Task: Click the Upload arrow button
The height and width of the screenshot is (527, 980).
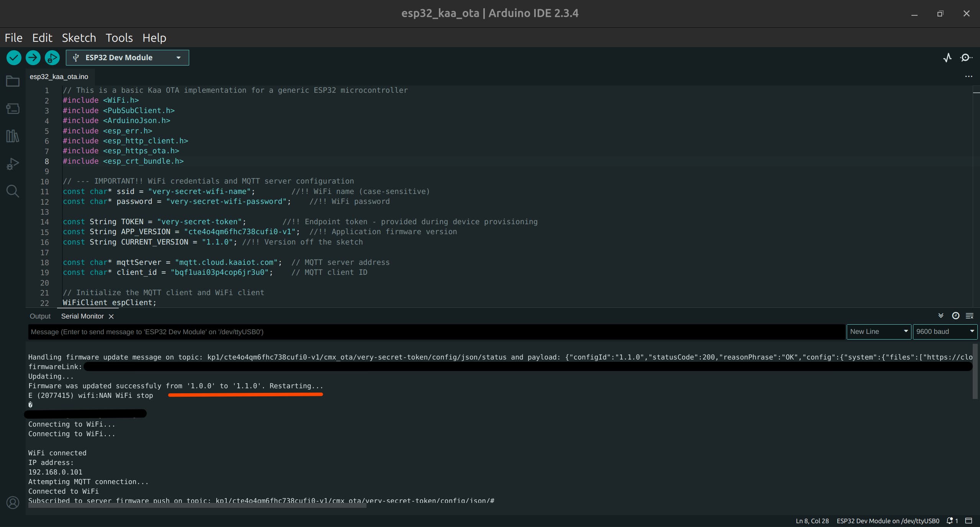Action: (33, 58)
